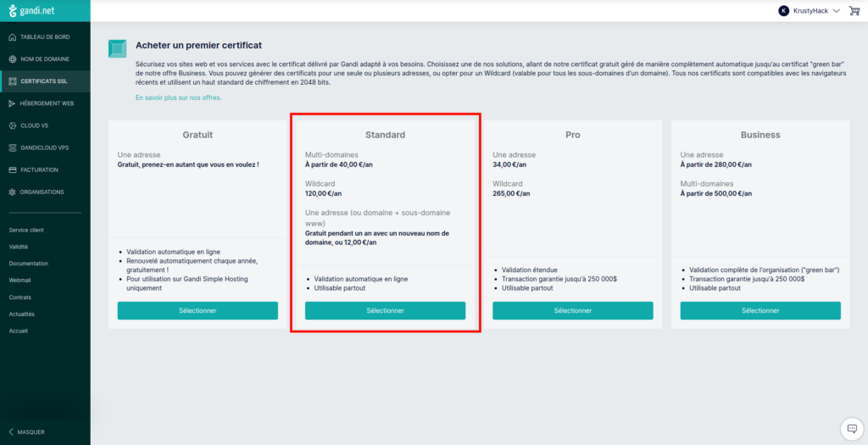Click the Masquer collapse arrow
Viewport: 868px width, 445px height.
coord(12,431)
